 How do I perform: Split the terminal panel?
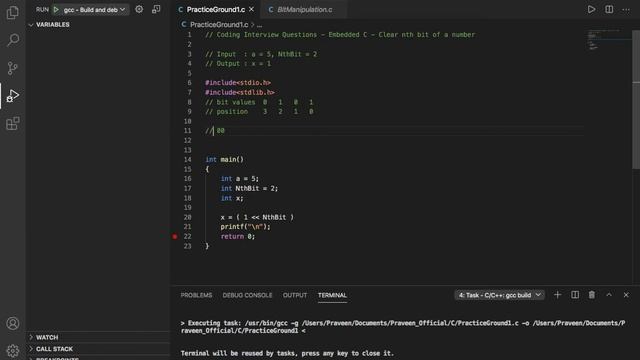tap(575, 295)
